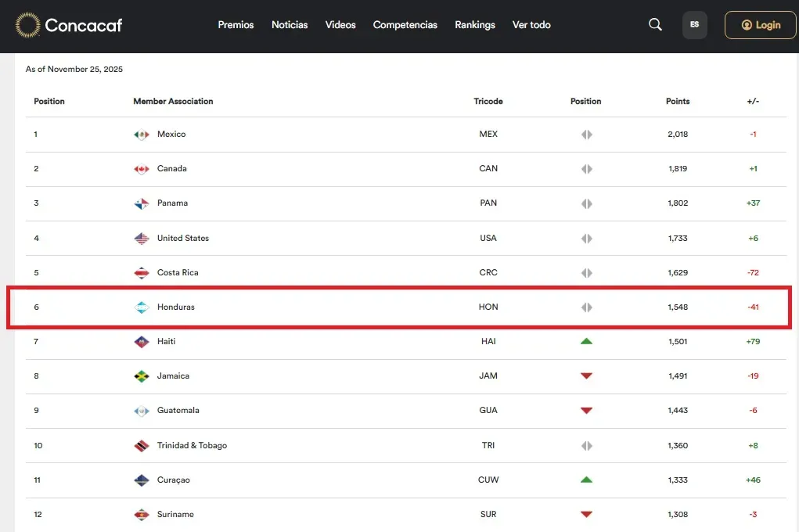Open the Noticias link
Viewport: 799px width, 532px height.
(x=290, y=25)
